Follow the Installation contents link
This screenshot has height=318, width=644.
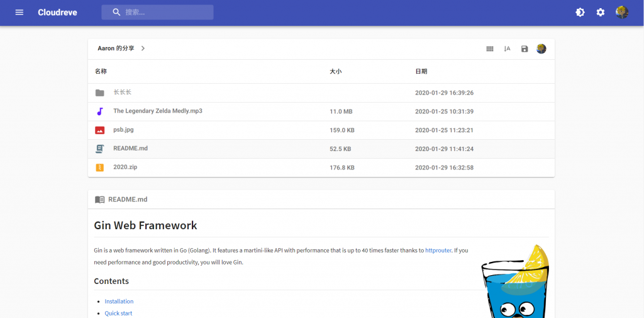[x=119, y=302]
